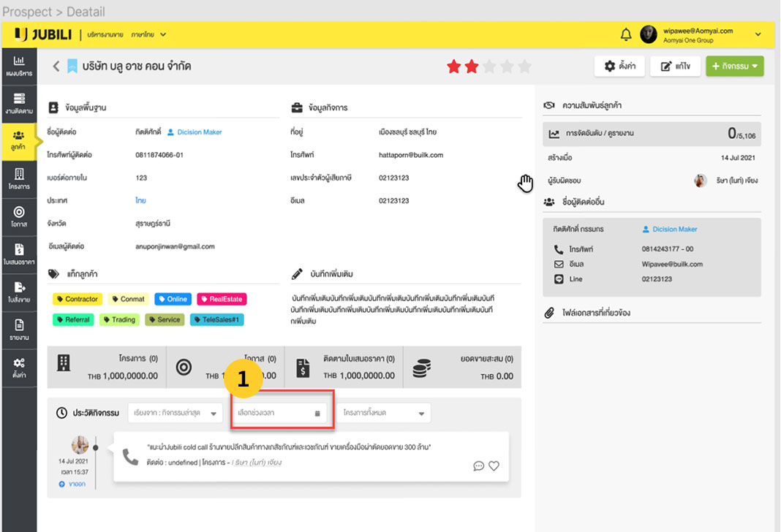Set rating to three stars
Image resolution: width=781 pixels, height=532 pixels.
point(489,66)
